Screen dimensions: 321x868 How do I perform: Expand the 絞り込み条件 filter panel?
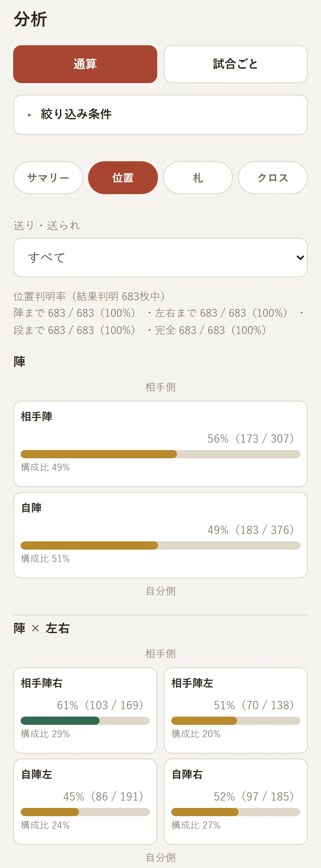pyautogui.click(x=160, y=115)
